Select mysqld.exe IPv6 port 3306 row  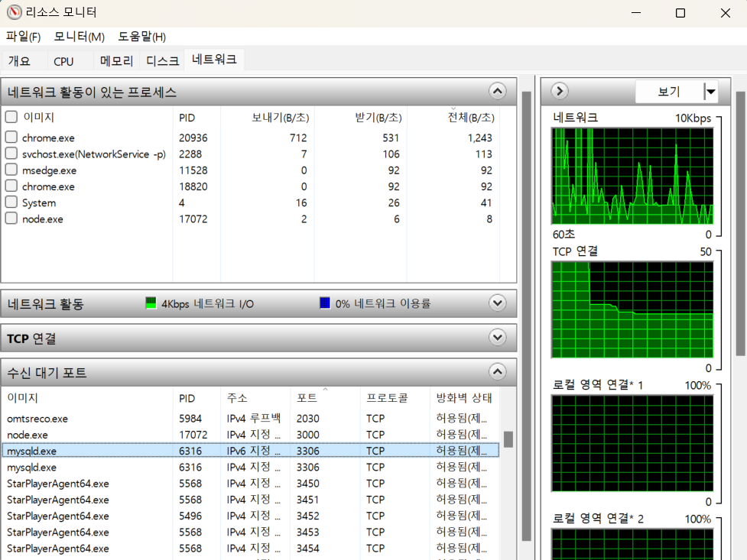[x=251, y=451]
